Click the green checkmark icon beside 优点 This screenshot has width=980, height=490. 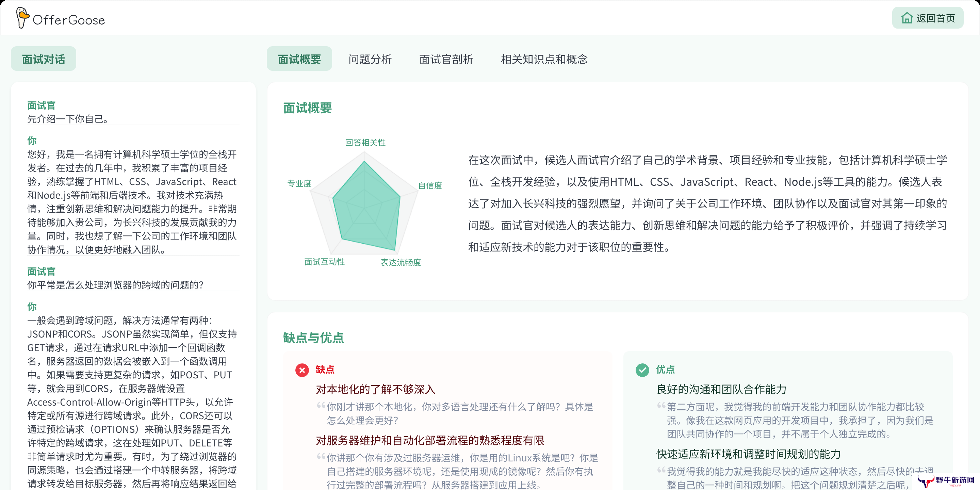(642, 370)
